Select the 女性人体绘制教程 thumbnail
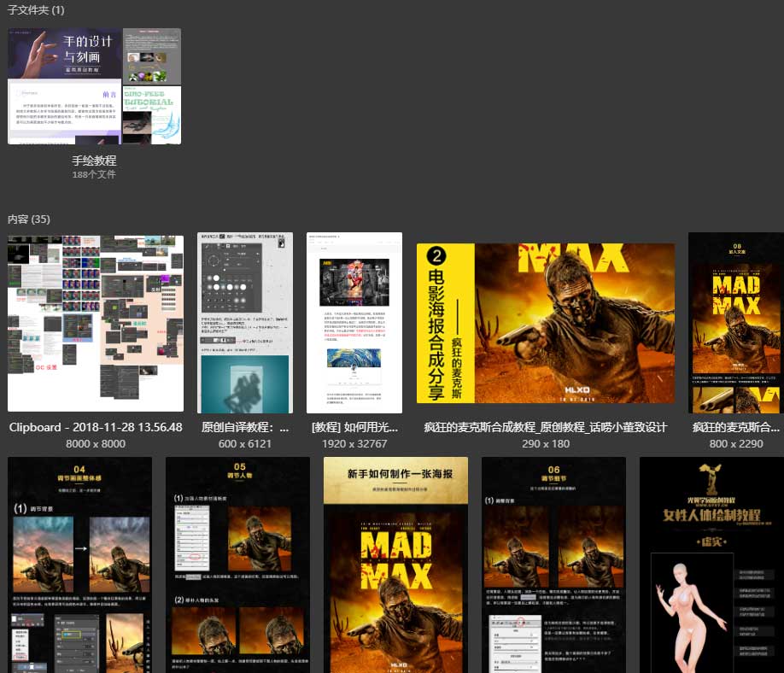The height and width of the screenshot is (673, 784). tap(711, 565)
